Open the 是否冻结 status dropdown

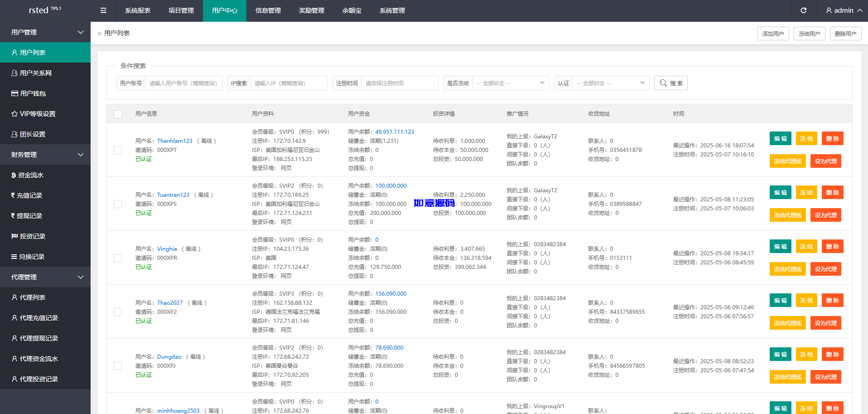(511, 83)
